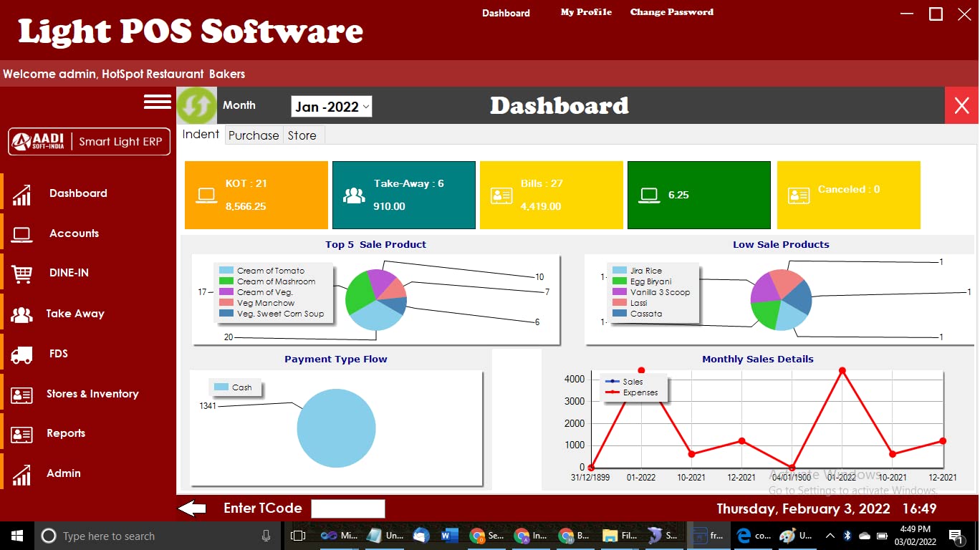
Task: Switch to the Store tab
Action: (302, 135)
